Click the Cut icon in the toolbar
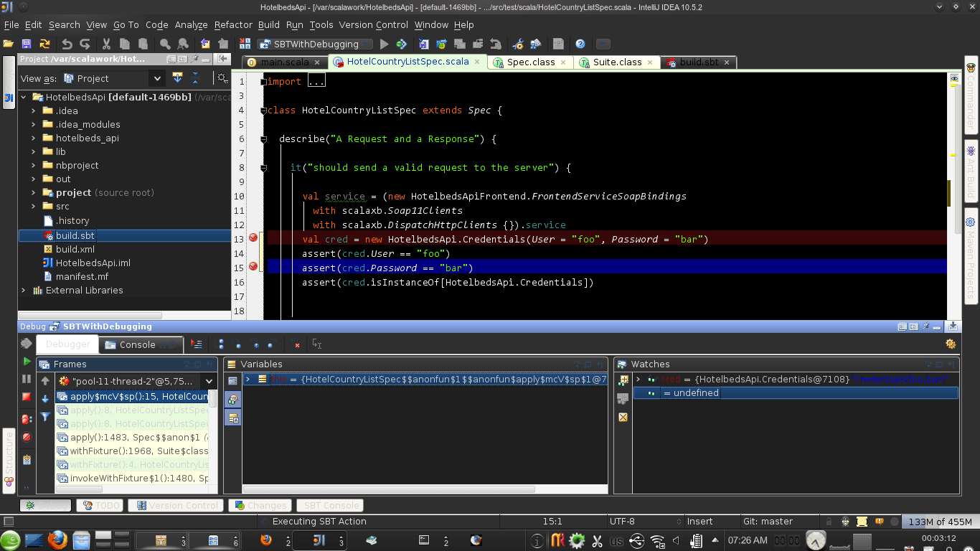 pos(105,44)
